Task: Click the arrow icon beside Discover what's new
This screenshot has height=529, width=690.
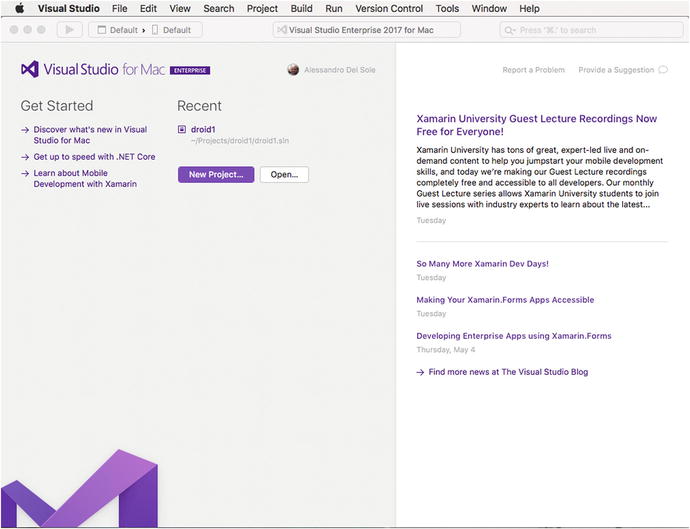Action: (25, 130)
